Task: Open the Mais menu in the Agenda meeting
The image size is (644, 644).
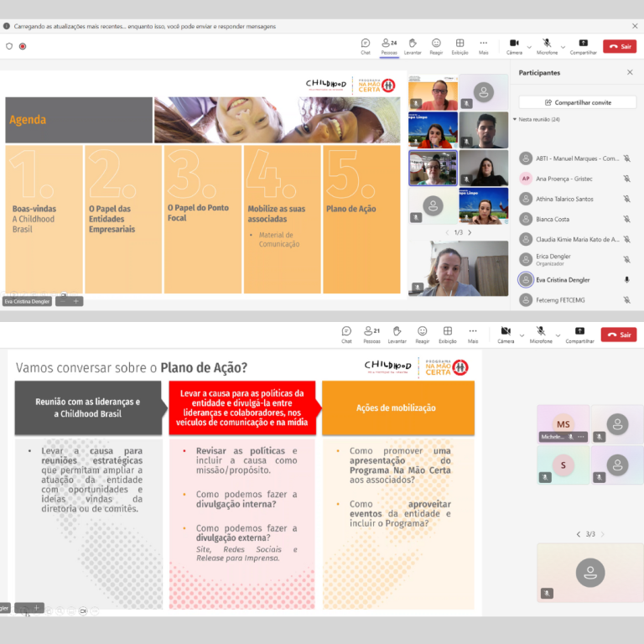Action: click(483, 46)
